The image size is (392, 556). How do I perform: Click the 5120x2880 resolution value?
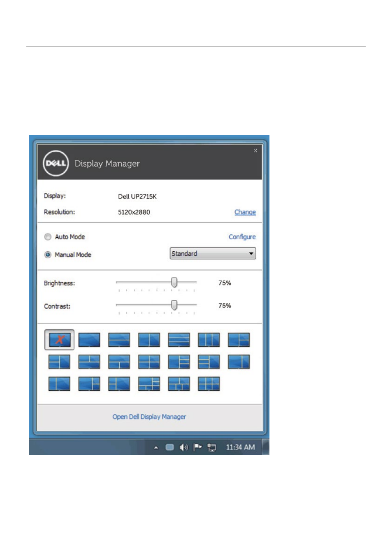(134, 212)
